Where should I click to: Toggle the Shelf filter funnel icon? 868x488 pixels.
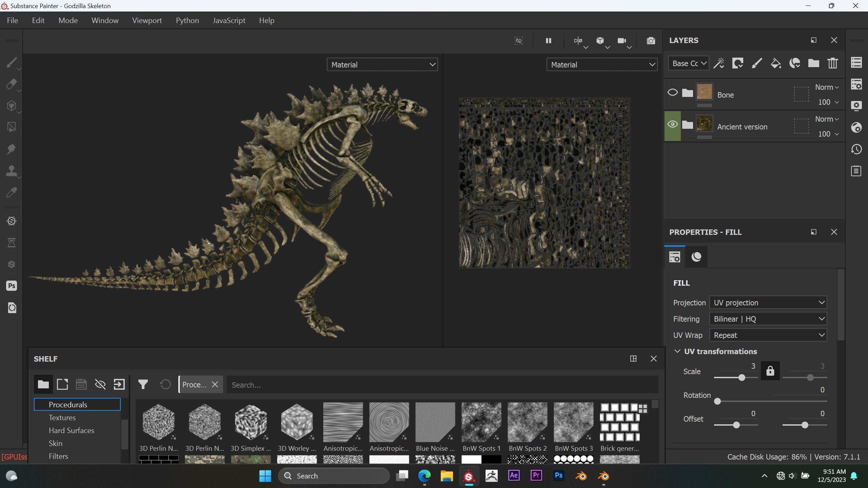tap(143, 384)
